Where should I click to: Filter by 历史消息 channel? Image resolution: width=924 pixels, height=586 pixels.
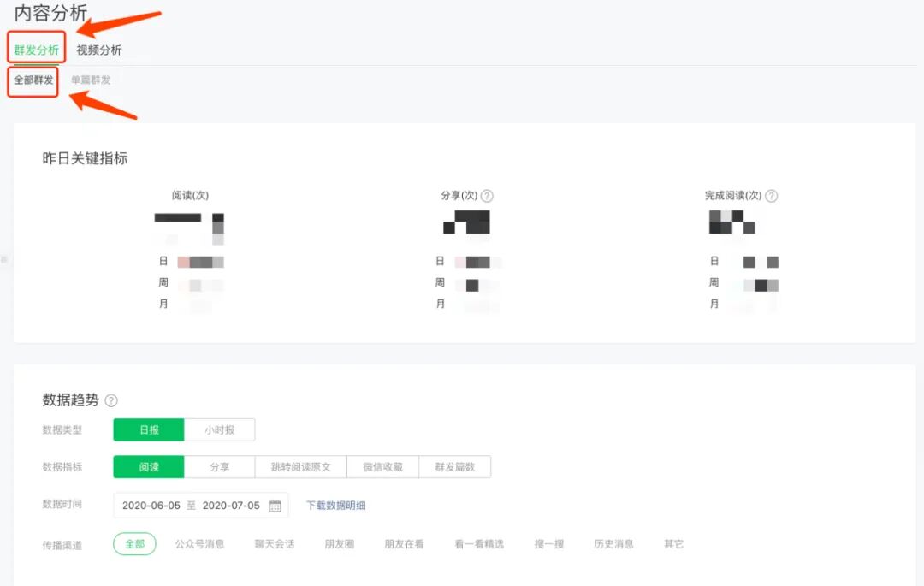pyautogui.click(x=614, y=544)
